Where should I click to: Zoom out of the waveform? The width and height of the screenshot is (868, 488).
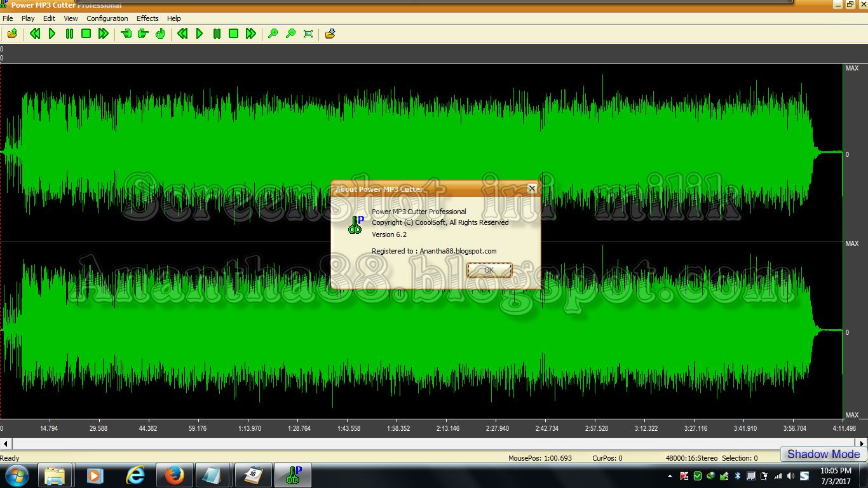tap(290, 34)
